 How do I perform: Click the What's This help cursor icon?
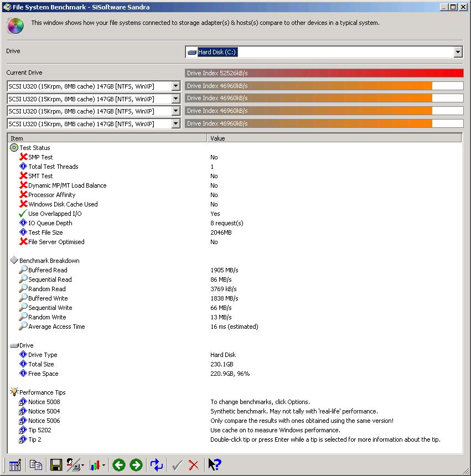pyautogui.click(x=215, y=464)
